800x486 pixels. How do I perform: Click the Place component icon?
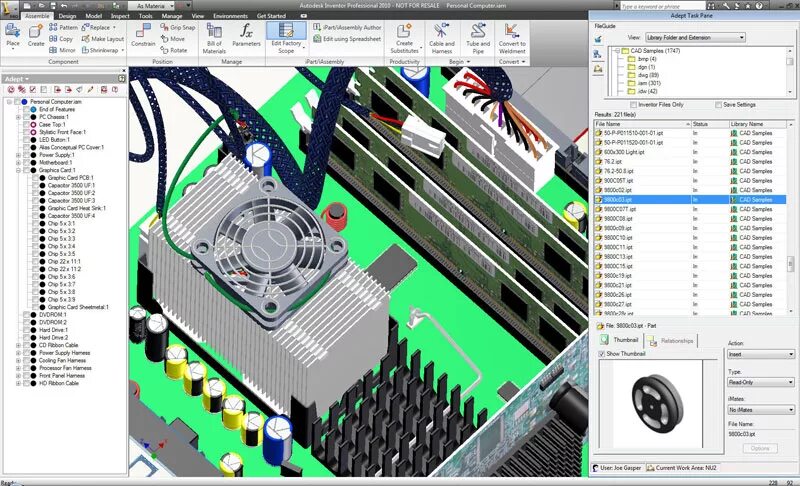(x=13, y=35)
